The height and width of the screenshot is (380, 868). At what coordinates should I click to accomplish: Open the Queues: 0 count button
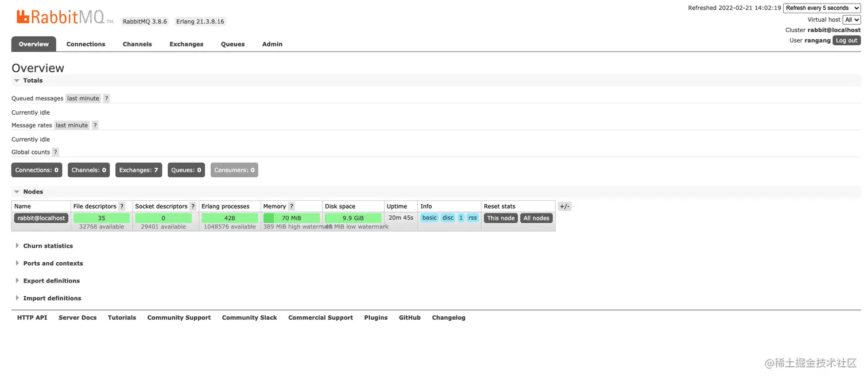(x=187, y=170)
